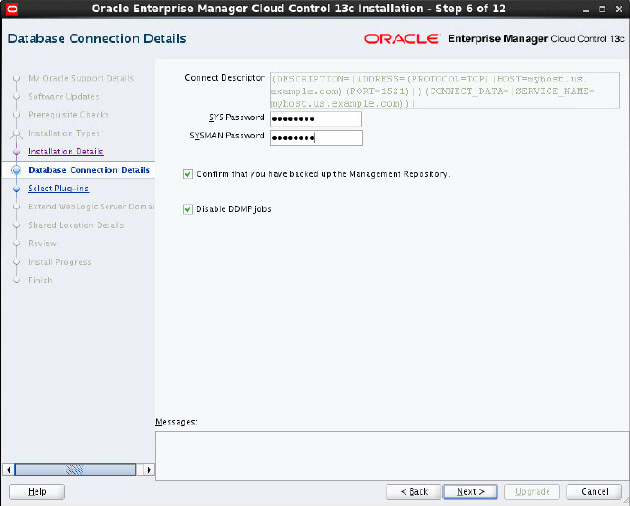Click the Select Plug-ins step bullet icon

coord(16,188)
